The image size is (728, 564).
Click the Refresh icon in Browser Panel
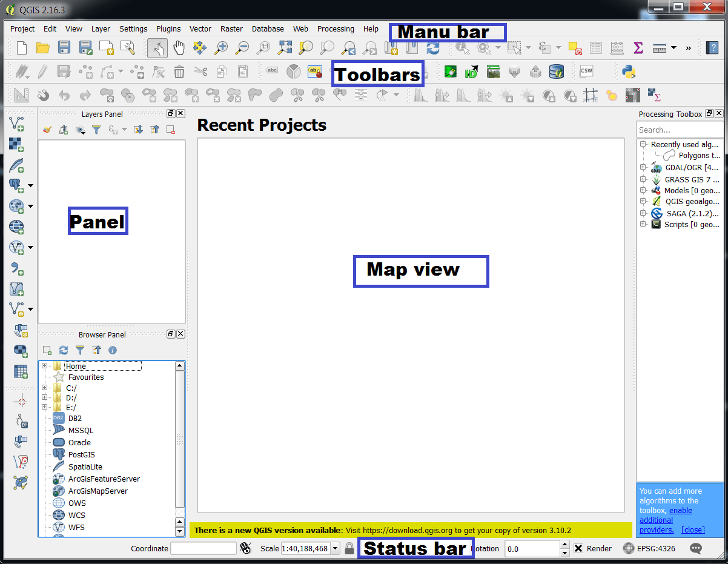64,350
